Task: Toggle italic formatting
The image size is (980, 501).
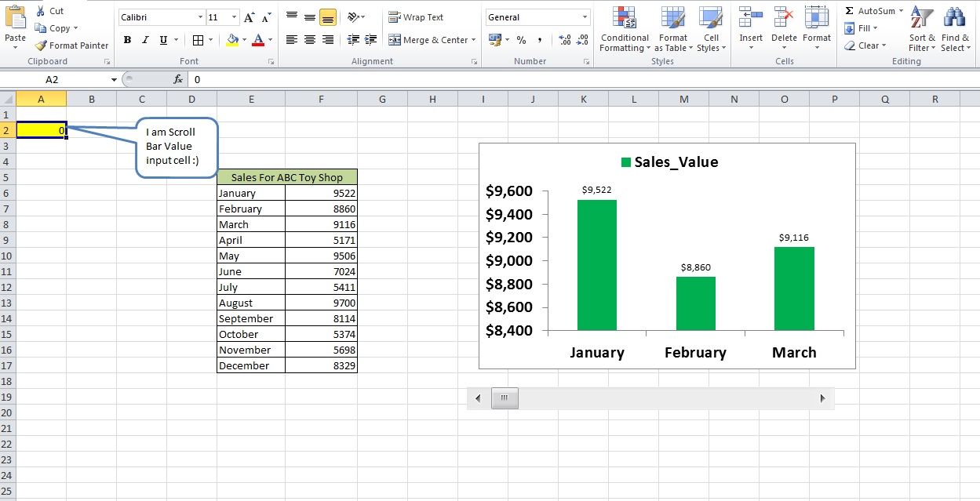Action: [x=144, y=39]
